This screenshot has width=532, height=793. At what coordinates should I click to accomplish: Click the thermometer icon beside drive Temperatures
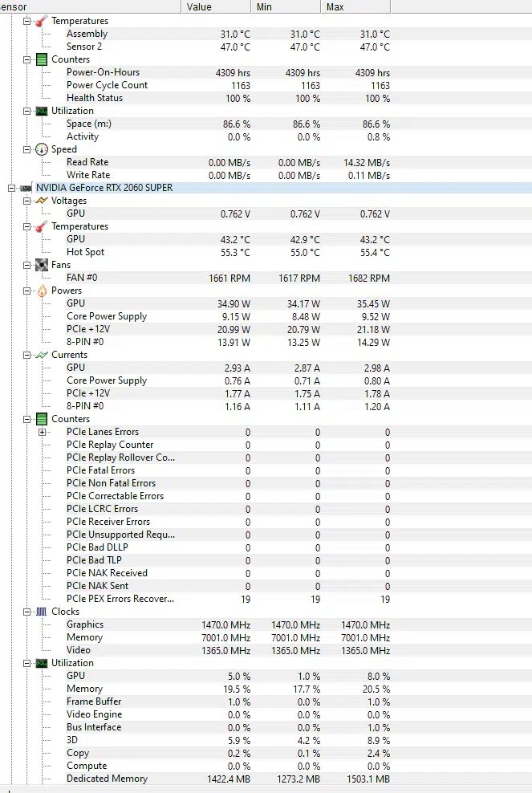click(42, 21)
